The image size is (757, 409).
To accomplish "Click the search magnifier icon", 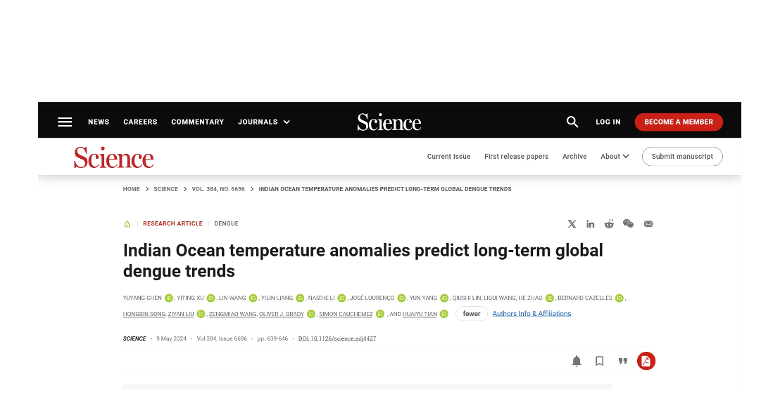I will (x=572, y=122).
